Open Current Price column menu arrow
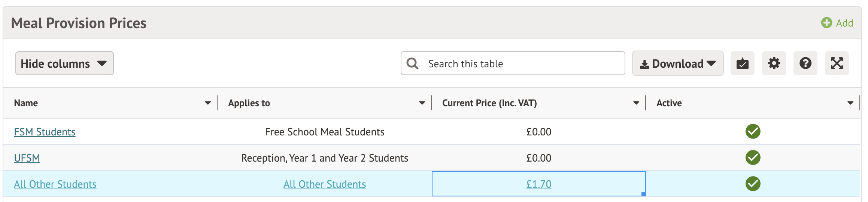 tap(636, 103)
